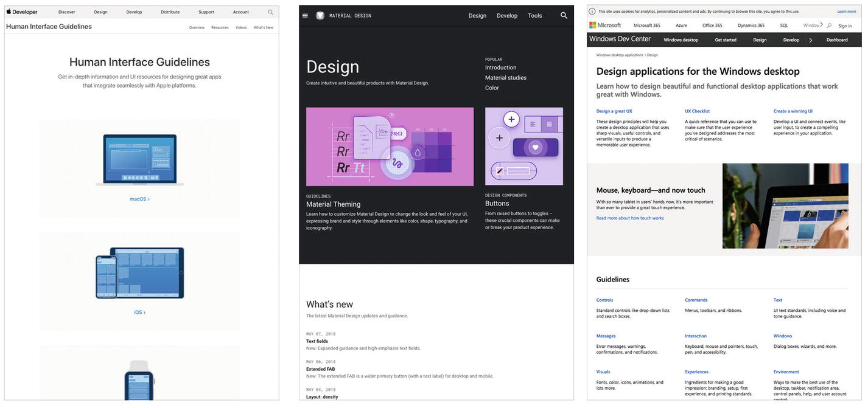This screenshot has height=408, width=868.
Task: Open Text fields update entry
Action: coord(317,341)
